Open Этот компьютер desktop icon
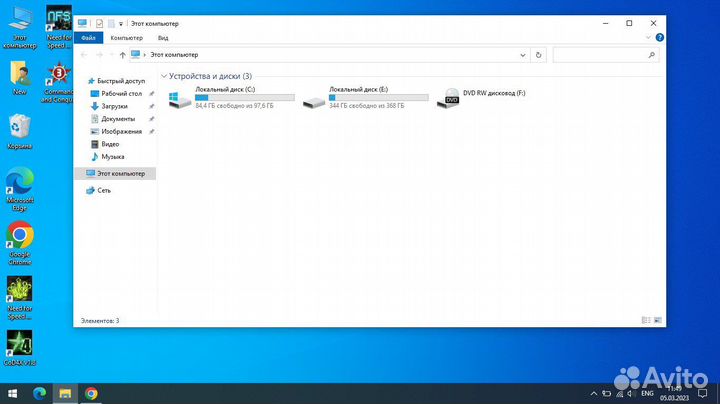This screenshot has height=404, width=720. click(x=19, y=28)
